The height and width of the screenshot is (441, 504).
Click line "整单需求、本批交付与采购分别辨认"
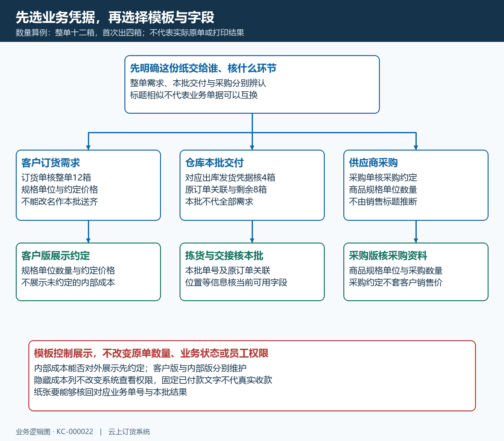pos(198,83)
